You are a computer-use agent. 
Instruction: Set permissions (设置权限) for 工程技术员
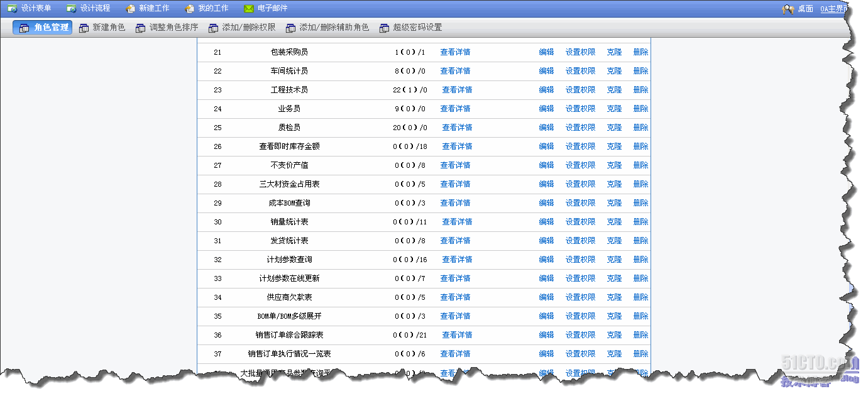[580, 90]
